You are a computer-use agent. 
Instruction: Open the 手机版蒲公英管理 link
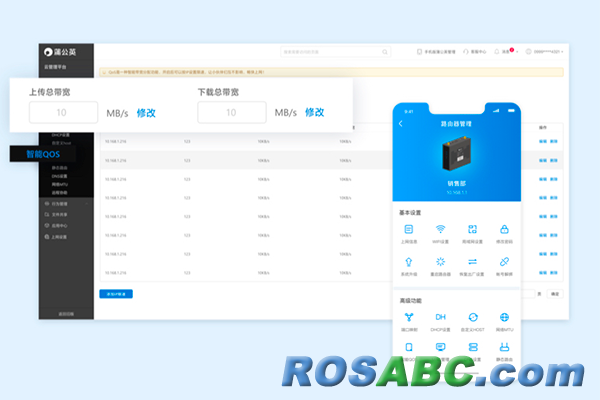(436, 52)
